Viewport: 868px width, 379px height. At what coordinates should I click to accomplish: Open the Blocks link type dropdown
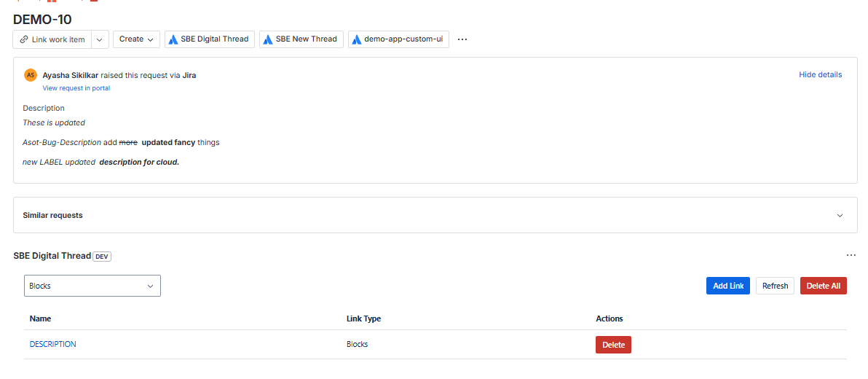point(92,286)
